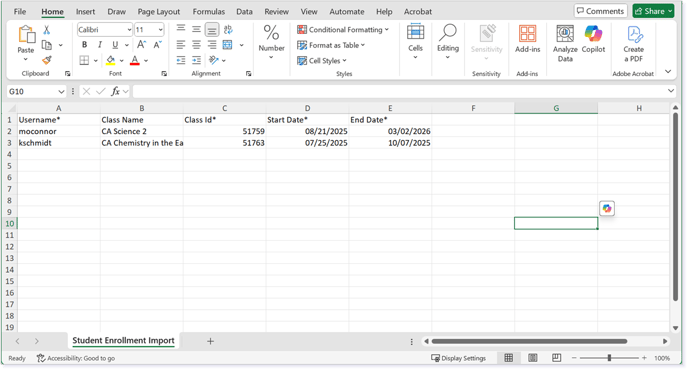Switch to the Automate tab

point(347,11)
